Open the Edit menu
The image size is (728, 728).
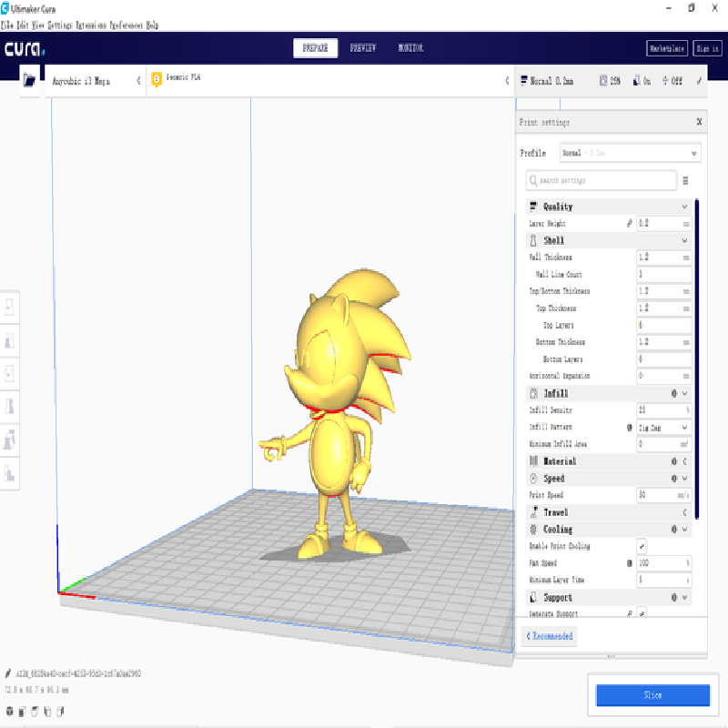tap(23, 25)
